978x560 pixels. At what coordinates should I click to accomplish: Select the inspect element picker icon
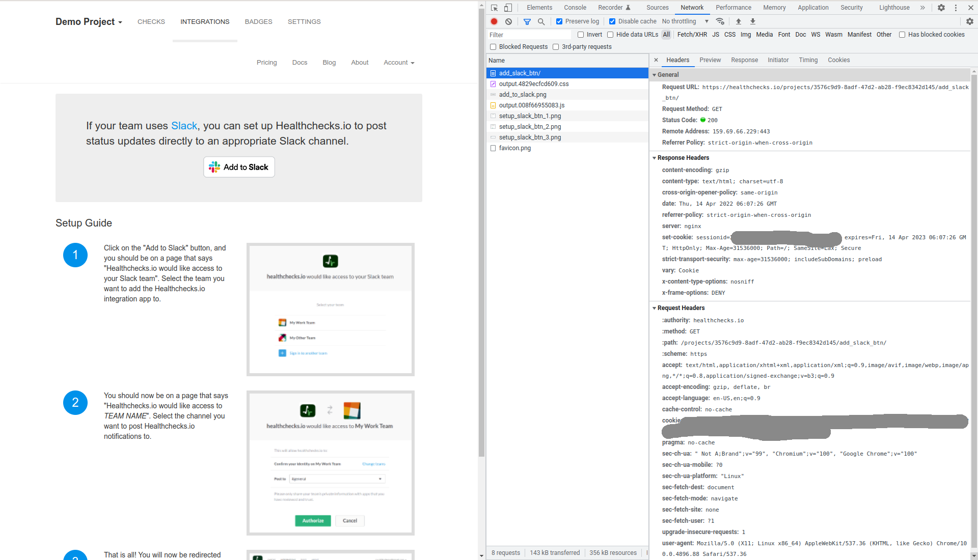(494, 8)
